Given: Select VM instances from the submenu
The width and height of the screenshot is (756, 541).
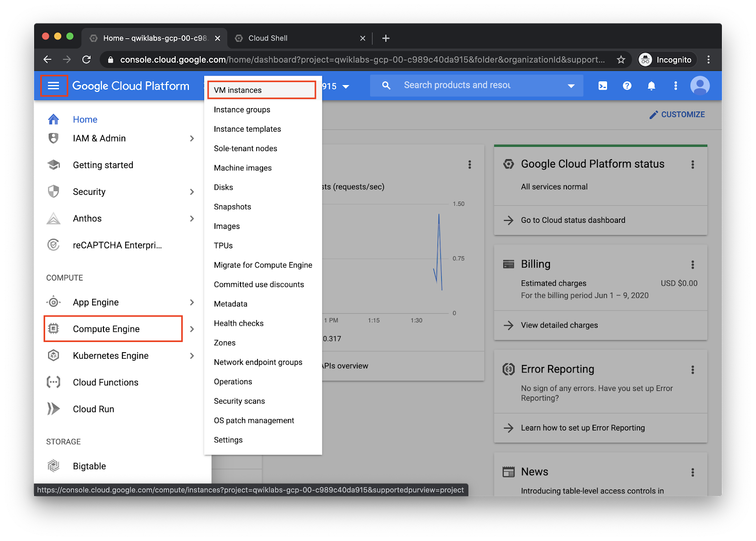Looking at the screenshot, I should click(262, 90).
